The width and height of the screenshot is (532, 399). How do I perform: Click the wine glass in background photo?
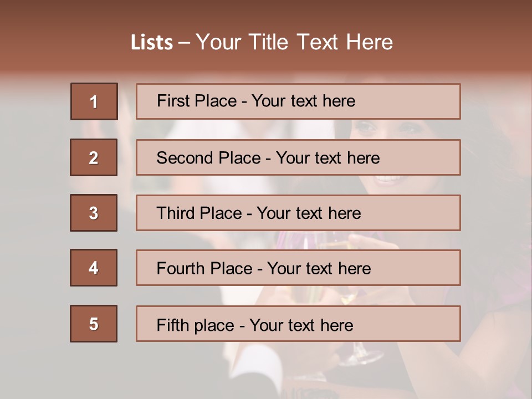tap(359, 355)
